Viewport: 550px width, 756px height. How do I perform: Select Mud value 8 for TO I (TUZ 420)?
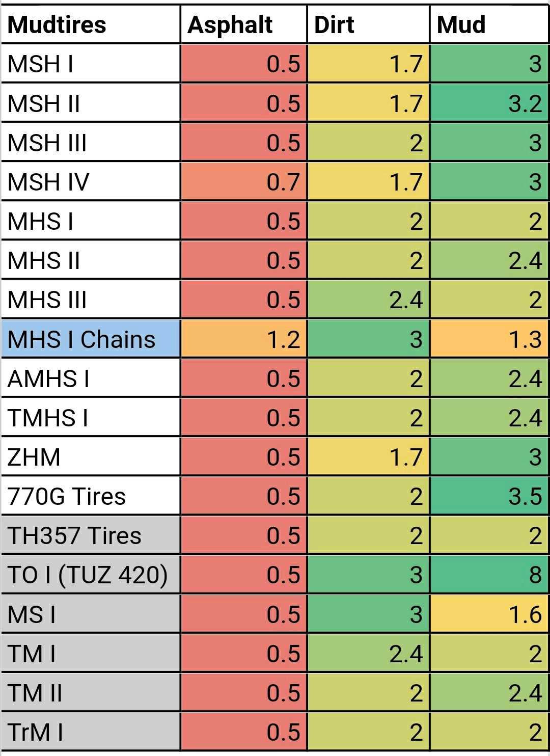[x=489, y=575]
